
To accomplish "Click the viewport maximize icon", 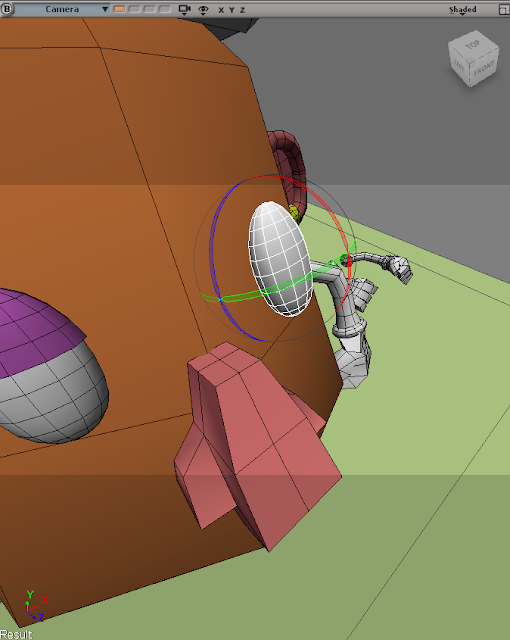I will point(504,10).
